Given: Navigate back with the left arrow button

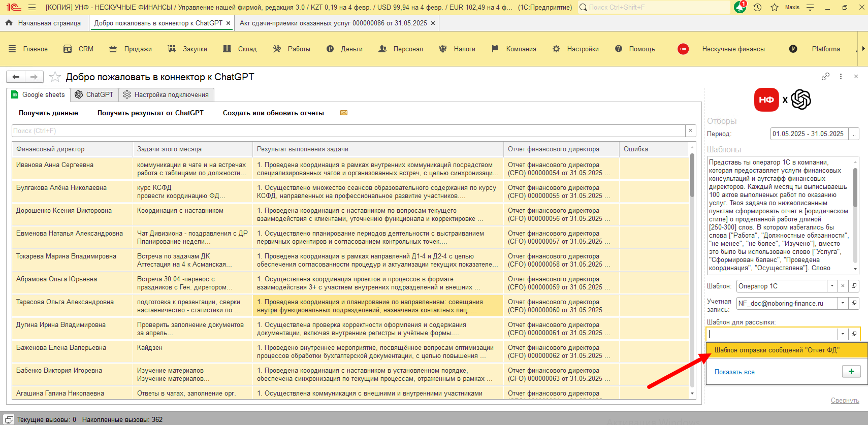Looking at the screenshot, I should click(x=16, y=77).
